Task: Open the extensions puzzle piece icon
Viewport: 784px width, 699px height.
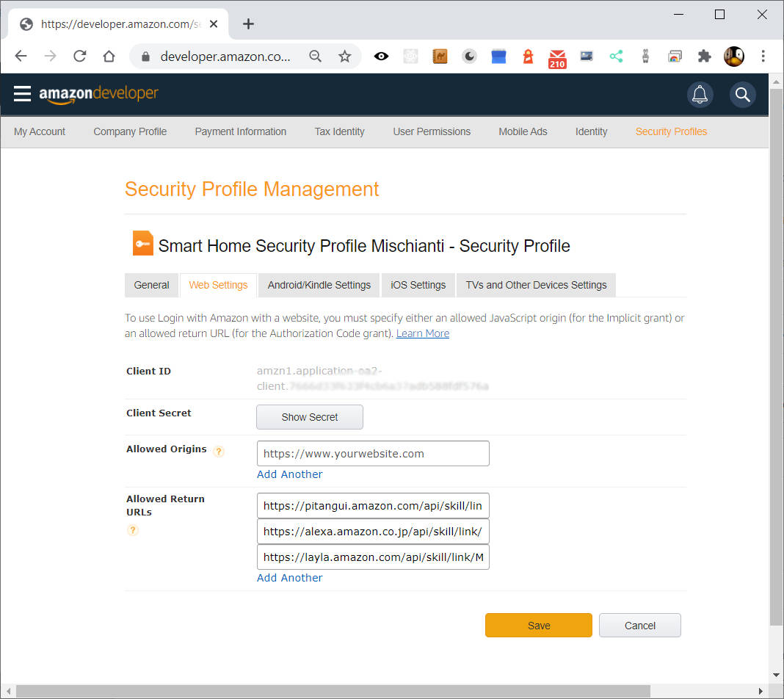Action: click(x=704, y=56)
